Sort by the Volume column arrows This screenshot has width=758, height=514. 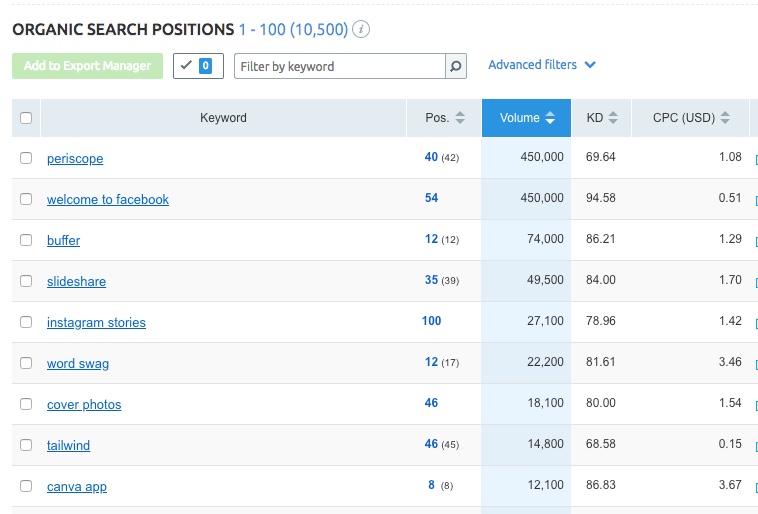(550, 117)
